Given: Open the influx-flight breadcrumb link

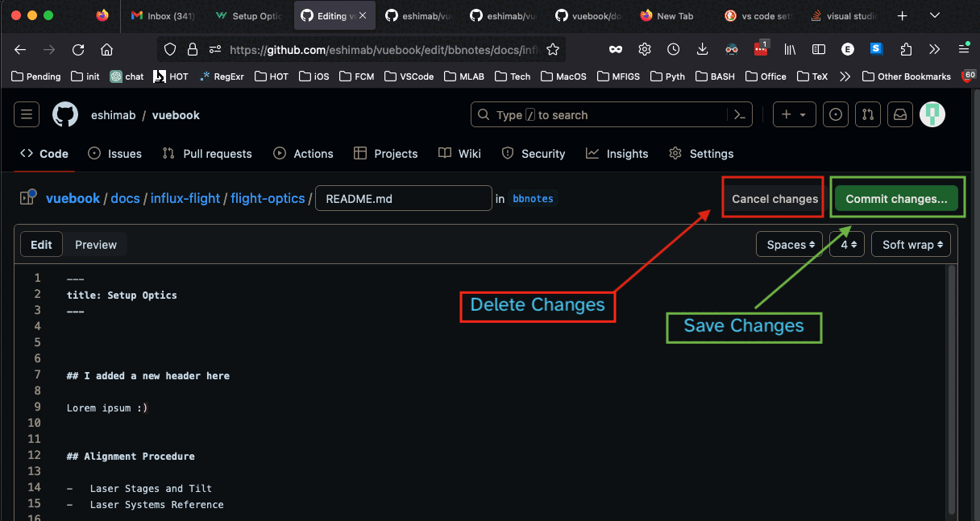Looking at the screenshot, I should [185, 198].
